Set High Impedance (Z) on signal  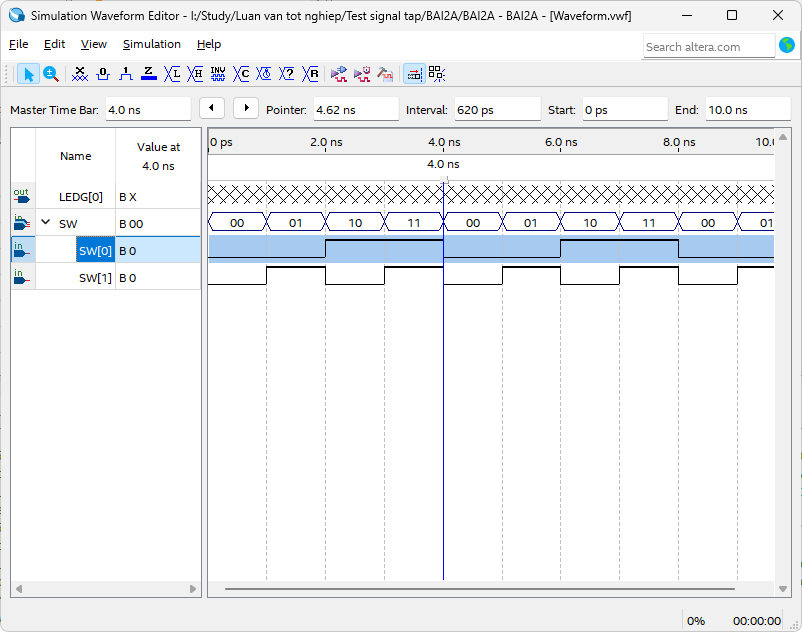coord(149,74)
